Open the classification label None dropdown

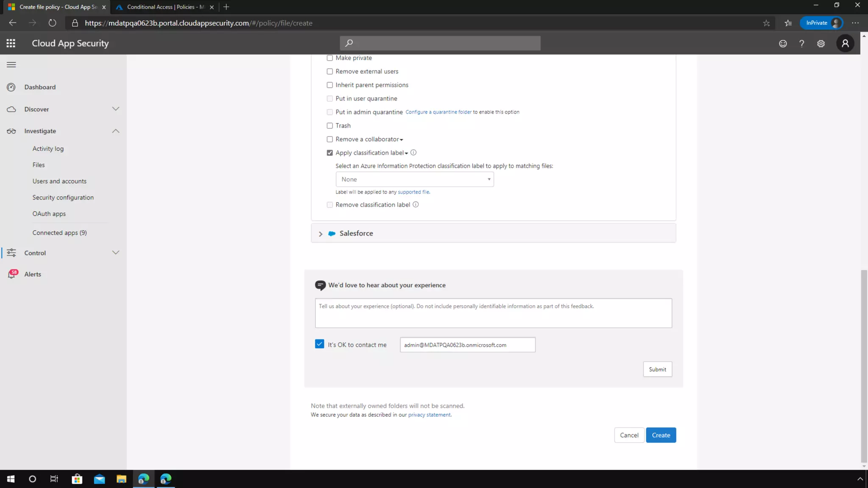[415, 179]
